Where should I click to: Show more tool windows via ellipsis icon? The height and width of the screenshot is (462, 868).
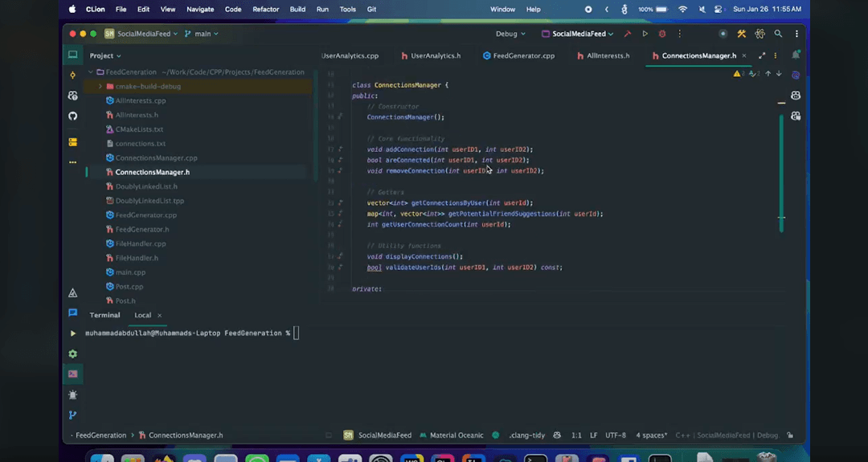72,162
